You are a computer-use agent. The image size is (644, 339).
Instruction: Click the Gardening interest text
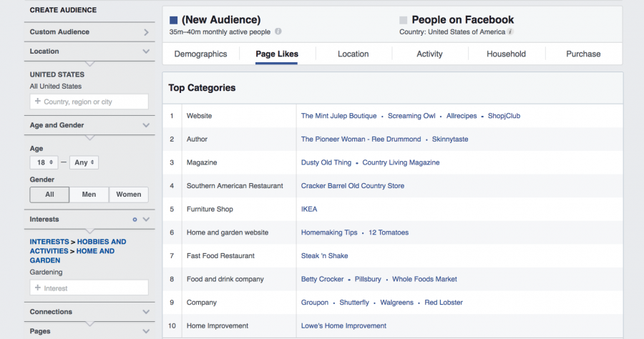pos(46,272)
